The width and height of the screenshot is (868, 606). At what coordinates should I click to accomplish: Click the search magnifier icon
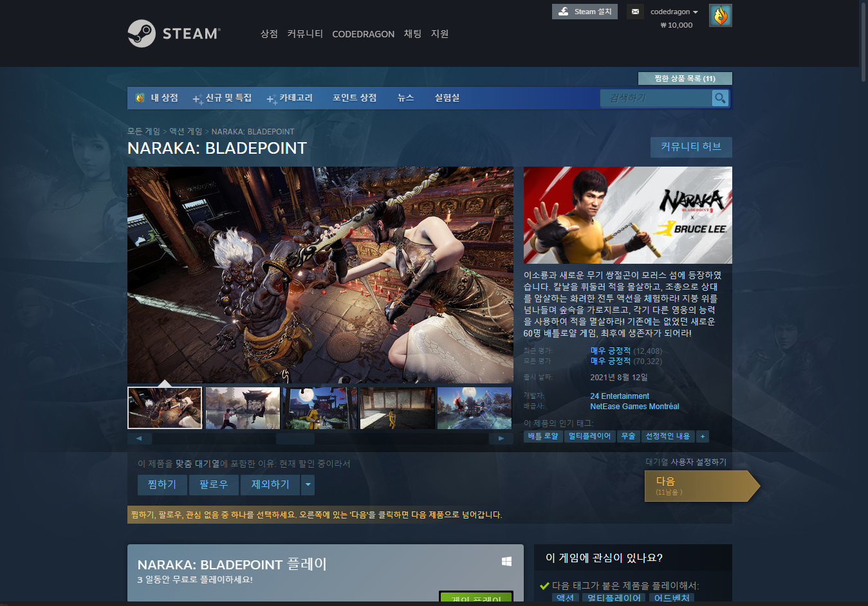(720, 98)
